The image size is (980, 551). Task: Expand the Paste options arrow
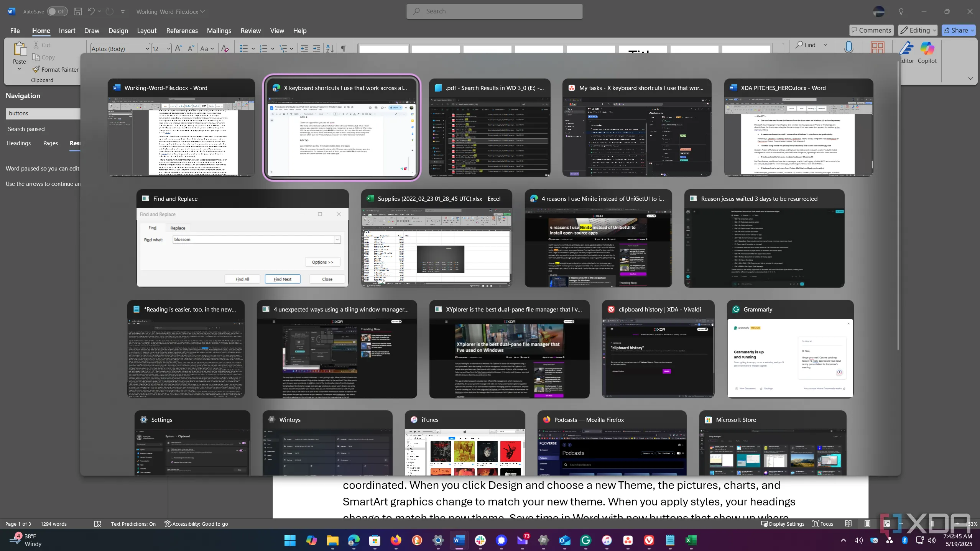pyautogui.click(x=19, y=69)
